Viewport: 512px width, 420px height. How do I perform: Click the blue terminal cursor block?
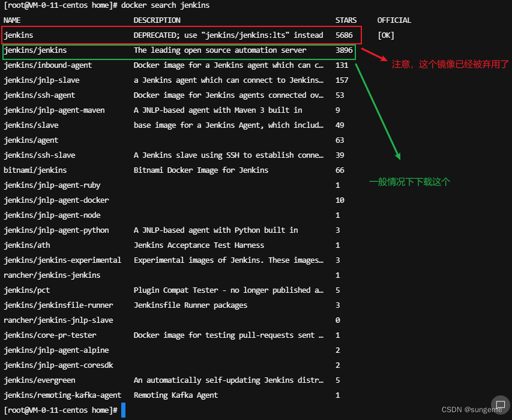(x=123, y=410)
